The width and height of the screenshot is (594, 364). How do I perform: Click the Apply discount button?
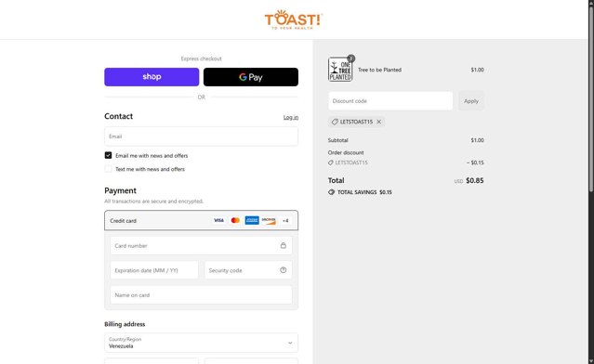pos(471,100)
